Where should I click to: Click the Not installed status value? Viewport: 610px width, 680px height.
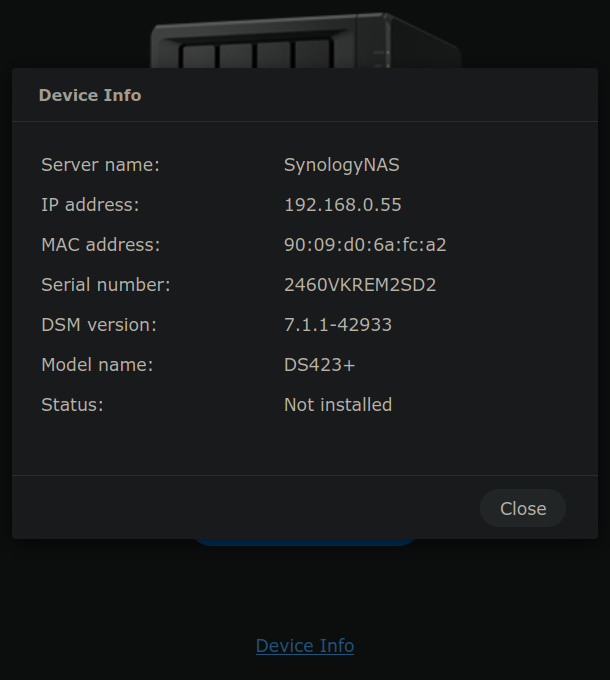[x=338, y=405]
